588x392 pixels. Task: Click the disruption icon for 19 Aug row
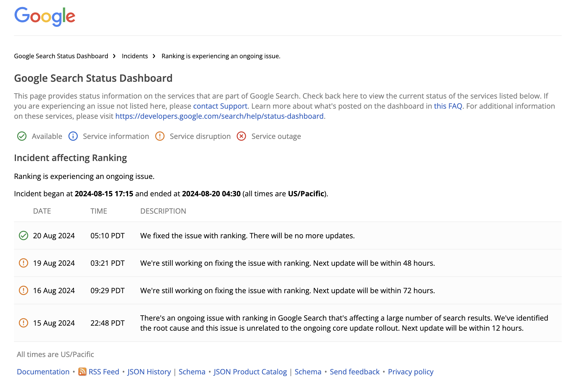(x=24, y=263)
